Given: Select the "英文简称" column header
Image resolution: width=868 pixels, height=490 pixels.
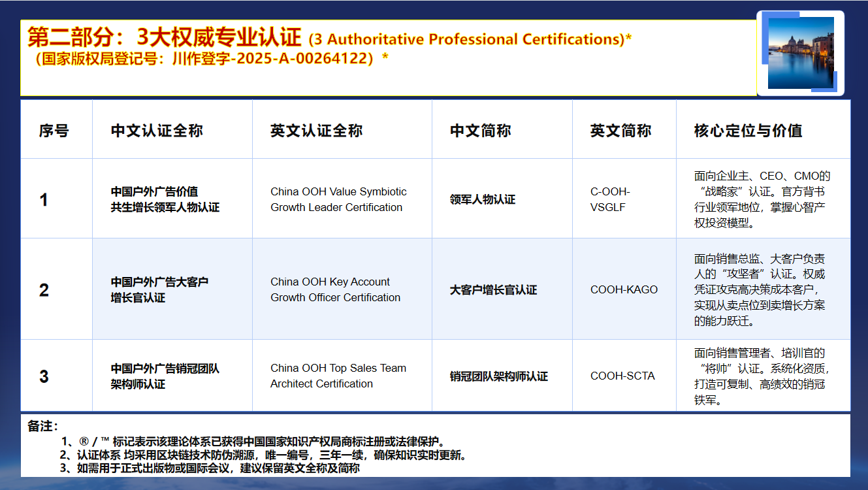Looking at the screenshot, I should tap(620, 131).
